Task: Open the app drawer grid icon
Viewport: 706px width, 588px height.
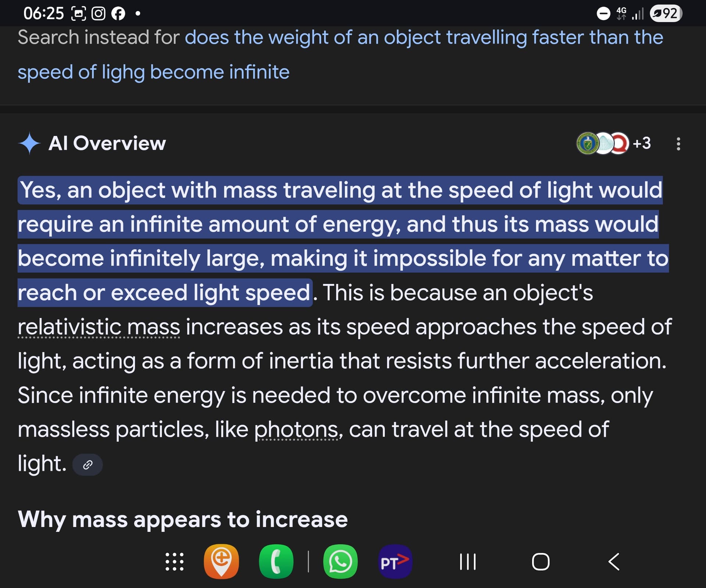Action: click(x=174, y=562)
